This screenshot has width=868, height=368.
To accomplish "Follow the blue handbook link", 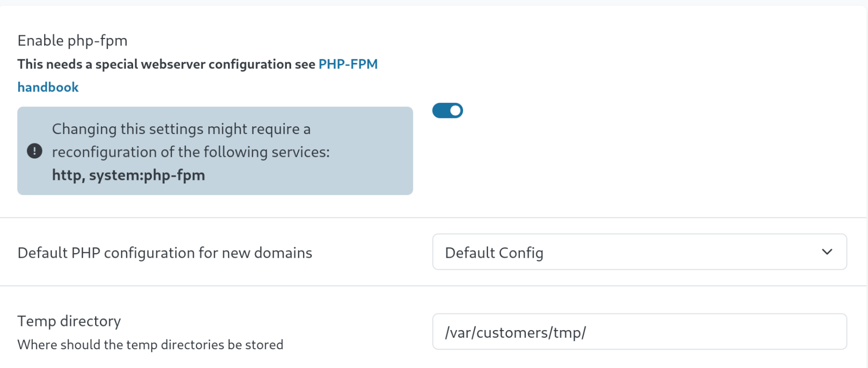I will (x=48, y=87).
